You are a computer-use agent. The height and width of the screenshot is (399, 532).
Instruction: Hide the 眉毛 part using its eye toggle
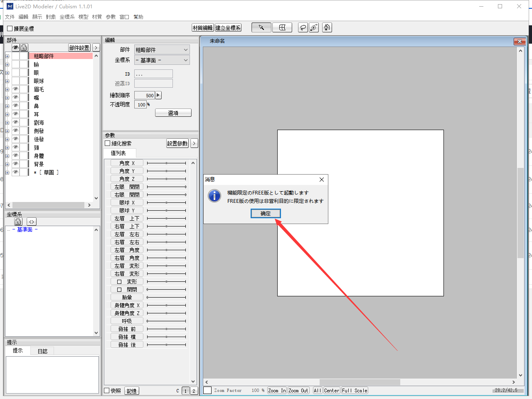(x=15, y=89)
